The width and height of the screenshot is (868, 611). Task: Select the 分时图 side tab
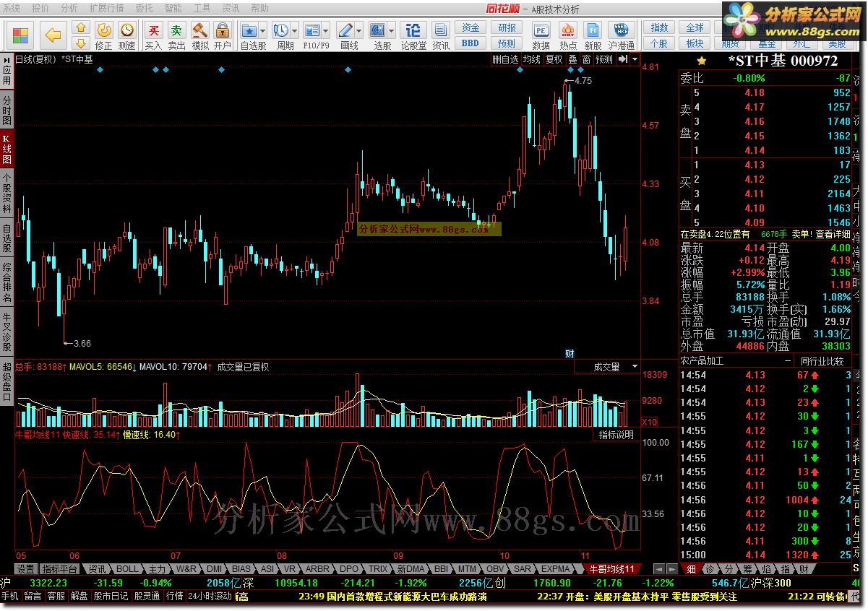coord(7,110)
